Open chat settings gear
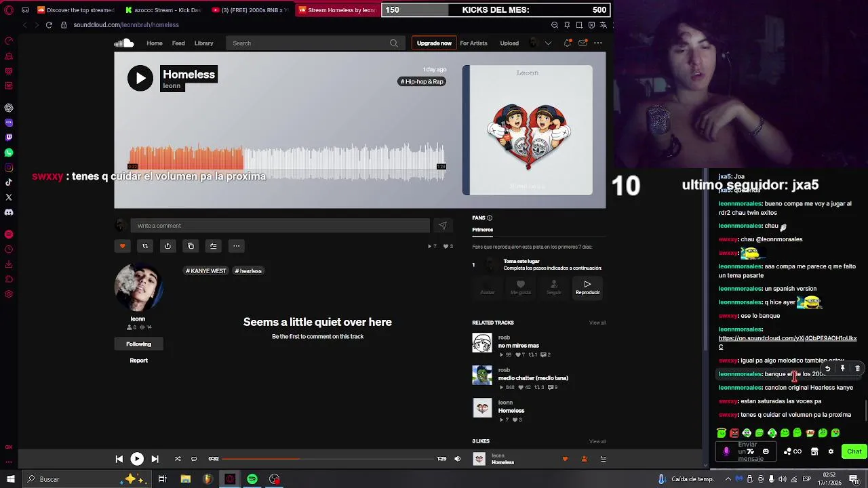The height and width of the screenshot is (488, 868). (831, 451)
